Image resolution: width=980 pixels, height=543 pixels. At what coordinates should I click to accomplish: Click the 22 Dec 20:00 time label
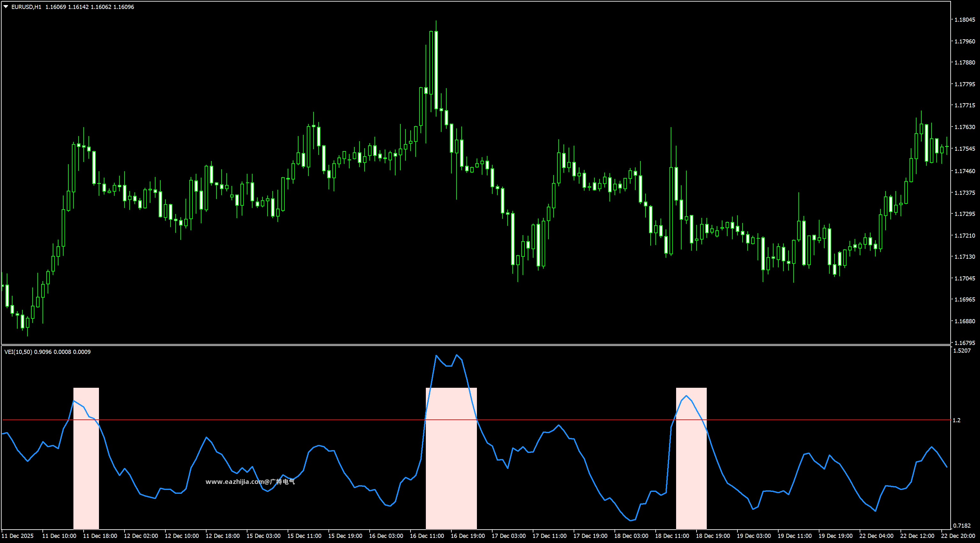click(958, 536)
